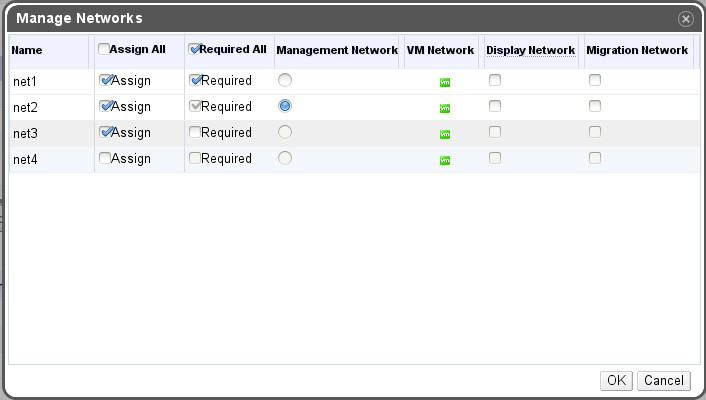Click the Cancel button
This screenshot has height=400, width=706.
[x=663, y=380]
